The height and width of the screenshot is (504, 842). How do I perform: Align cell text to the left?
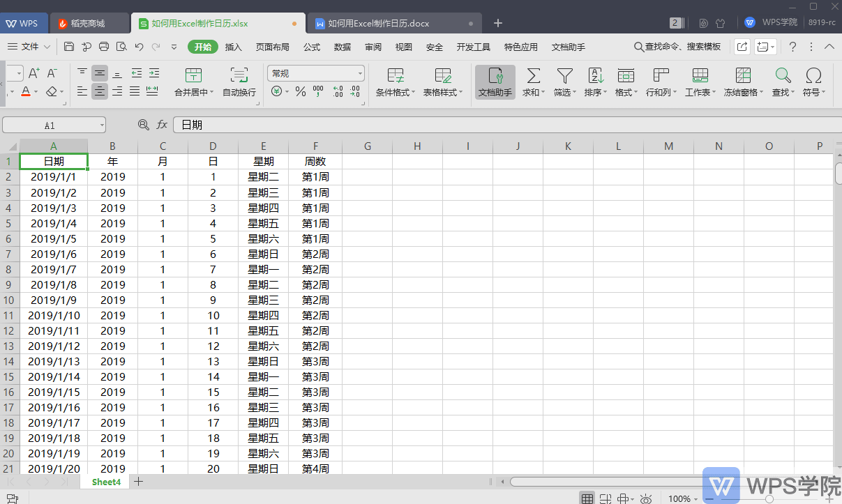pyautogui.click(x=82, y=91)
